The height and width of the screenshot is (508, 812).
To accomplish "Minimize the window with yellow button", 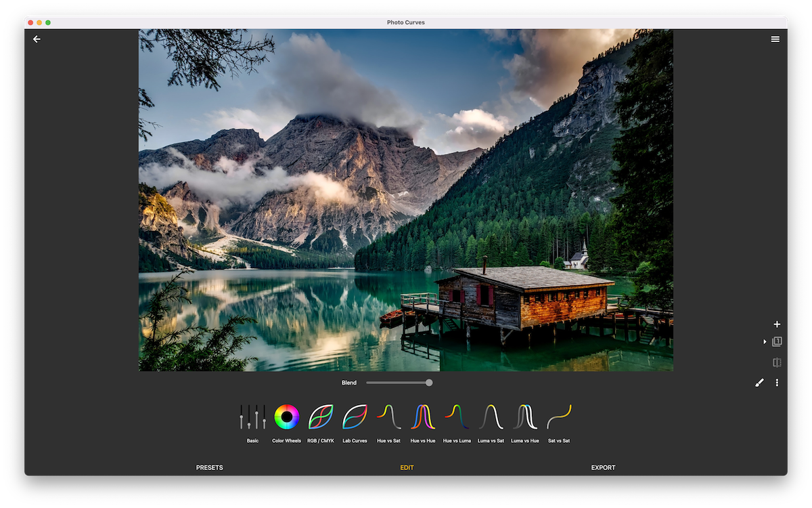I will click(39, 22).
